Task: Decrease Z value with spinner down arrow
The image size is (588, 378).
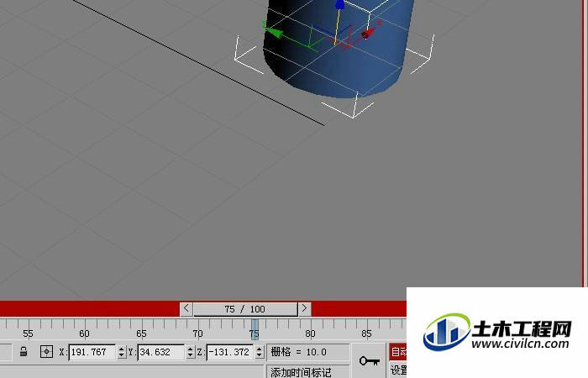Action: click(260, 355)
